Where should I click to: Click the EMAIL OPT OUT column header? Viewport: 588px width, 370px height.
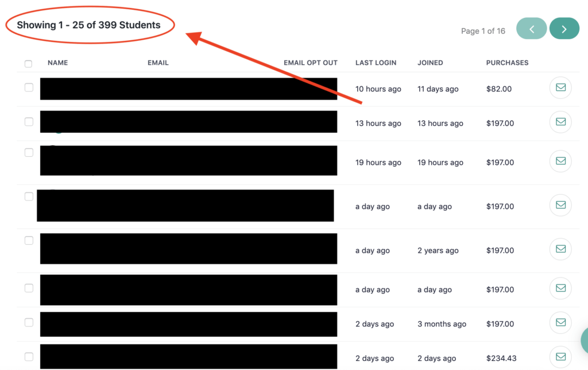pos(311,63)
